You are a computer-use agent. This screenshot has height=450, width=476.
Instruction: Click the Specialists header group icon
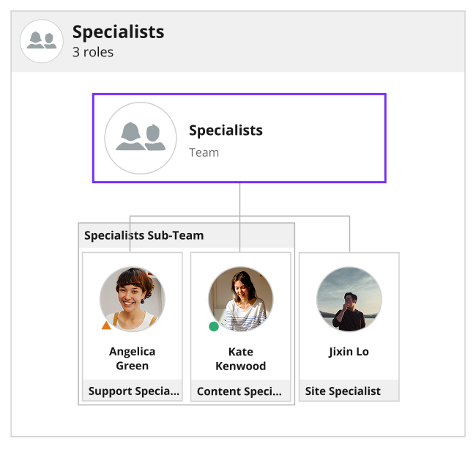pos(42,41)
